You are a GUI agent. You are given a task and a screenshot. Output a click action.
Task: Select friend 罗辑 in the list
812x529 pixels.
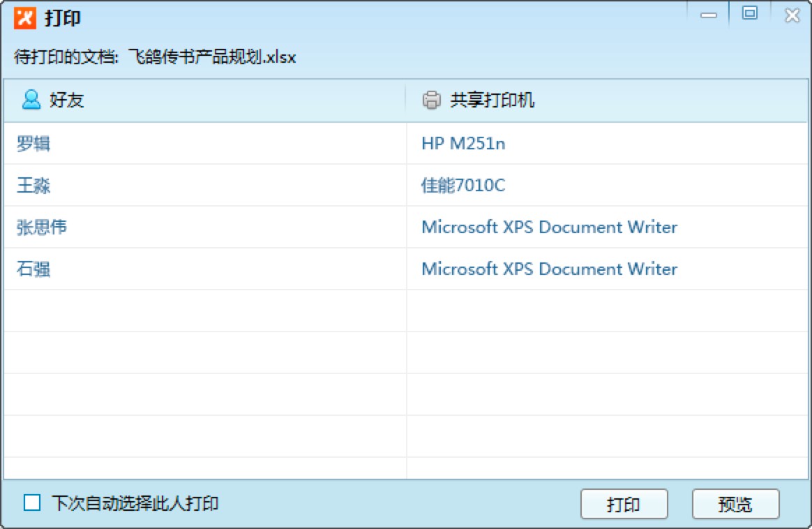[x=33, y=144]
